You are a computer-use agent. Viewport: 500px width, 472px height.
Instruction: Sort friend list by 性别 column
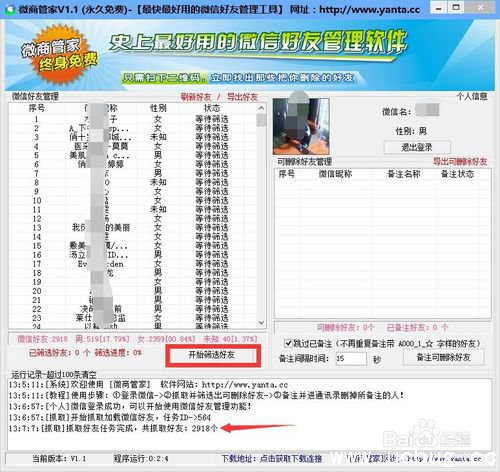(158, 108)
